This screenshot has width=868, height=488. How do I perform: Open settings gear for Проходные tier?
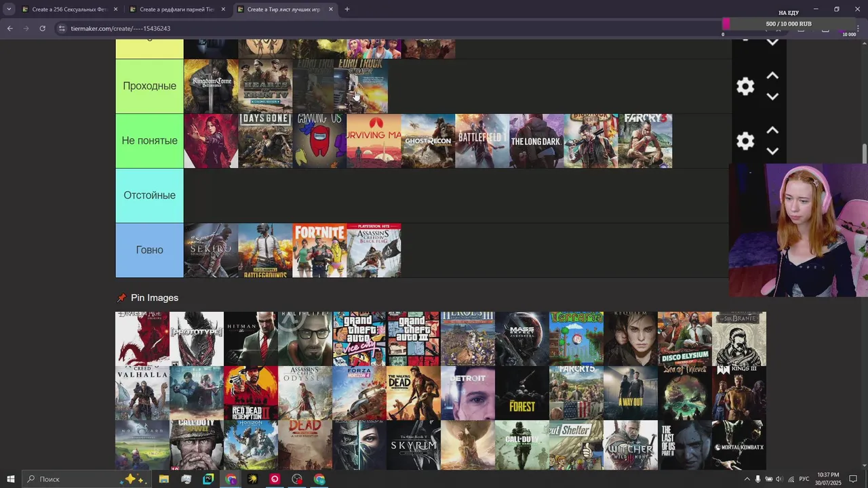coord(745,86)
